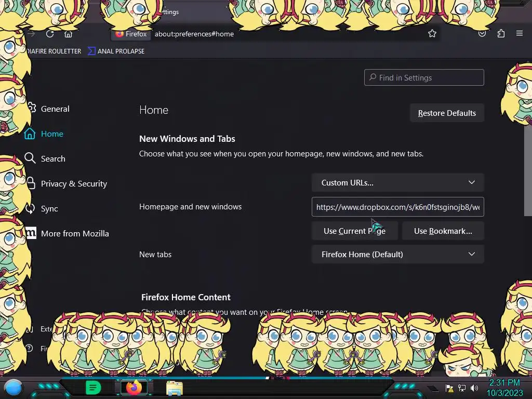Open Firefox hamburger application menu
This screenshot has height=399, width=532.
tap(519, 33)
